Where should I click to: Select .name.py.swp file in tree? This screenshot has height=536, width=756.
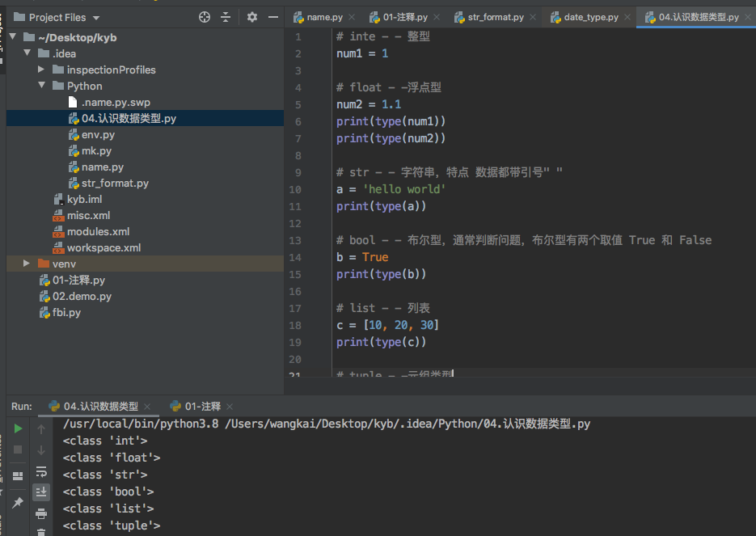click(x=109, y=102)
